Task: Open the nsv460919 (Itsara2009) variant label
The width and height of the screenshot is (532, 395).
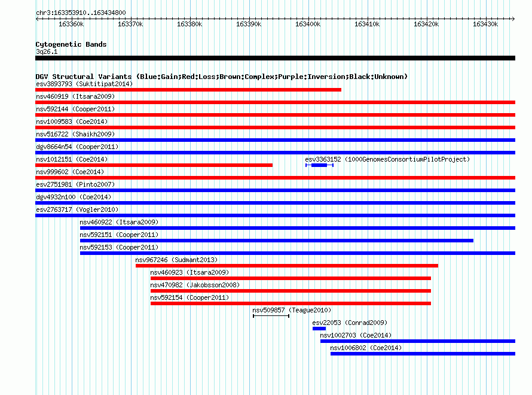Action: 75,96
